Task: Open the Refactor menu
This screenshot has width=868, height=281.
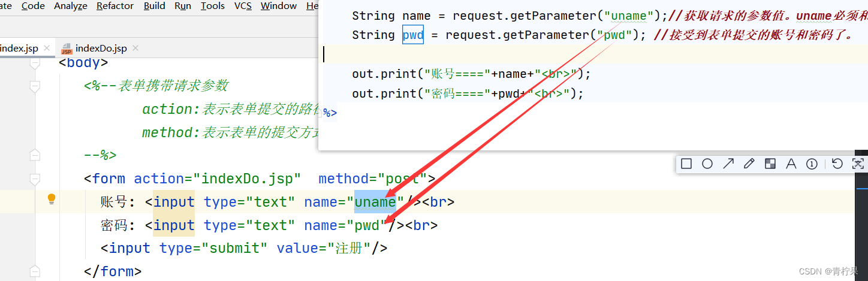Action: click(x=115, y=6)
